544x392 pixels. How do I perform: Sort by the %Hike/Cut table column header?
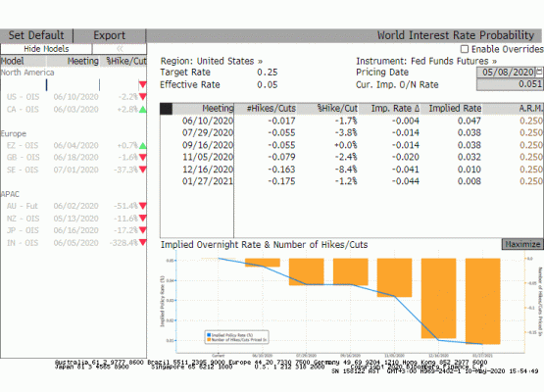(x=337, y=109)
